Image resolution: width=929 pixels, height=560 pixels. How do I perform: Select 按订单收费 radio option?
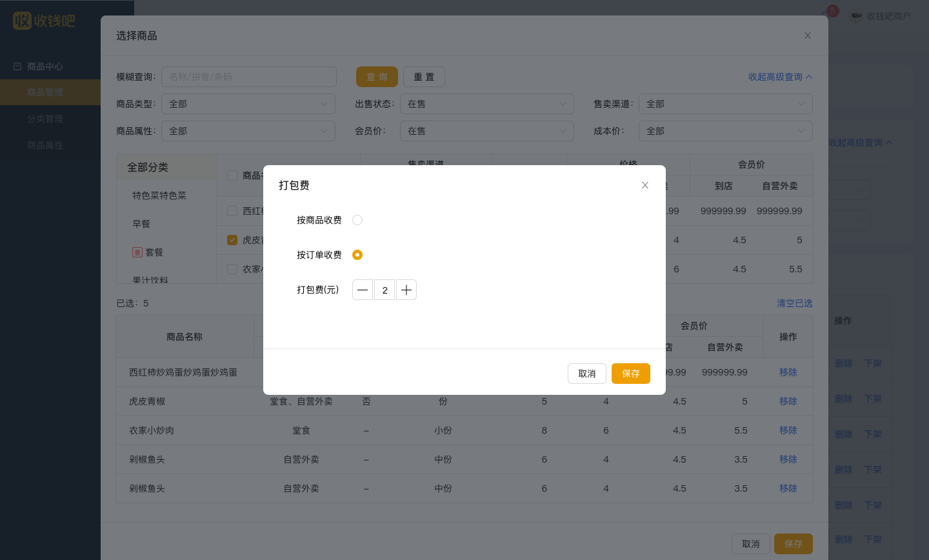pyautogui.click(x=357, y=255)
